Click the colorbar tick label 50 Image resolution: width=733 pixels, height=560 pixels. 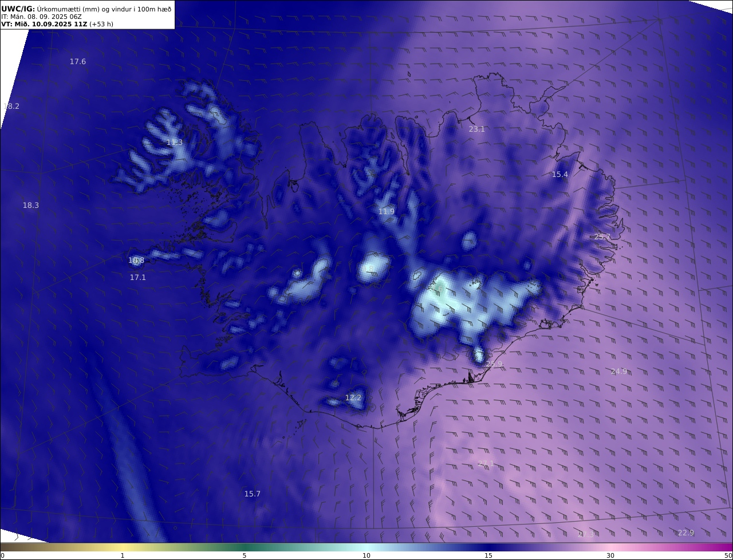728,555
